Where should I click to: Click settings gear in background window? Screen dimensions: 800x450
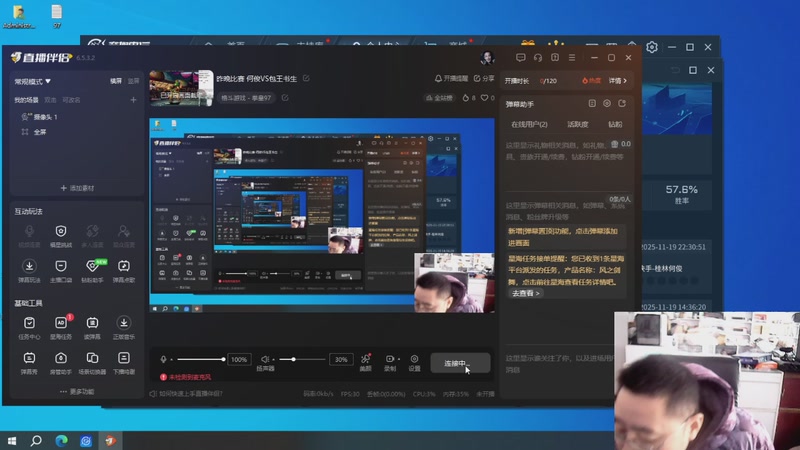pos(652,47)
